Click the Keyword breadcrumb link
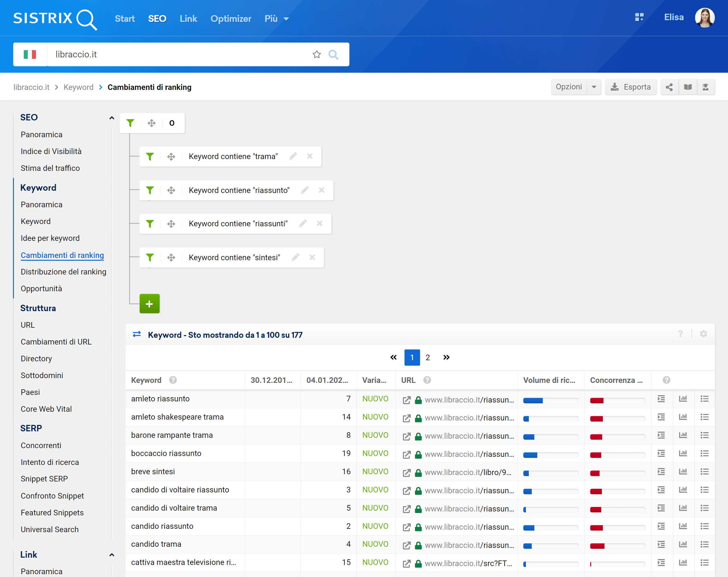The width and height of the screenshot is (728, 577). [x=78, y=87]
